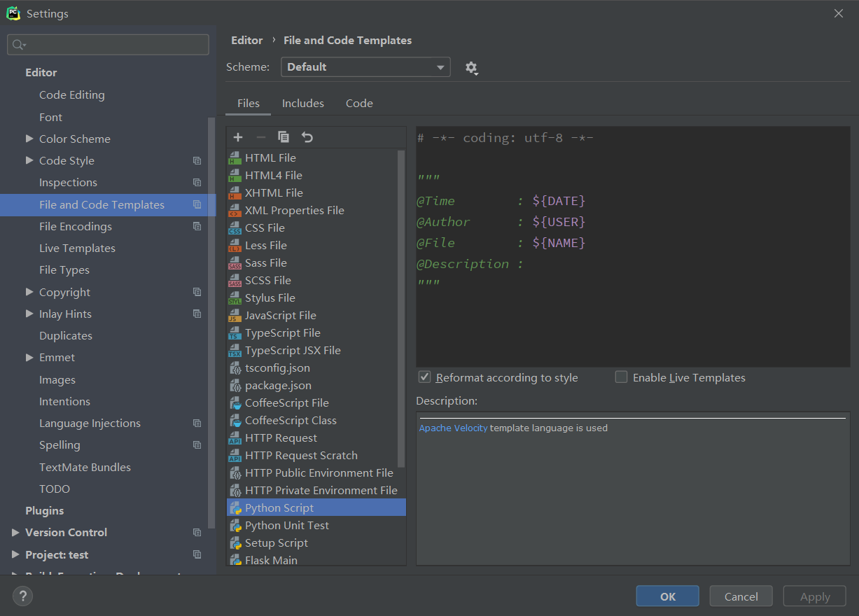Open the Apache Velocity link
The width and height of the screenshot is (859, 616).
point(453,428)
